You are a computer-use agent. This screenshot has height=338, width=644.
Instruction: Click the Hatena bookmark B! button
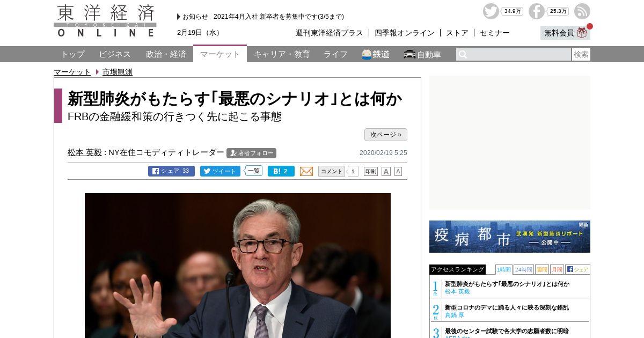[281, 171]
